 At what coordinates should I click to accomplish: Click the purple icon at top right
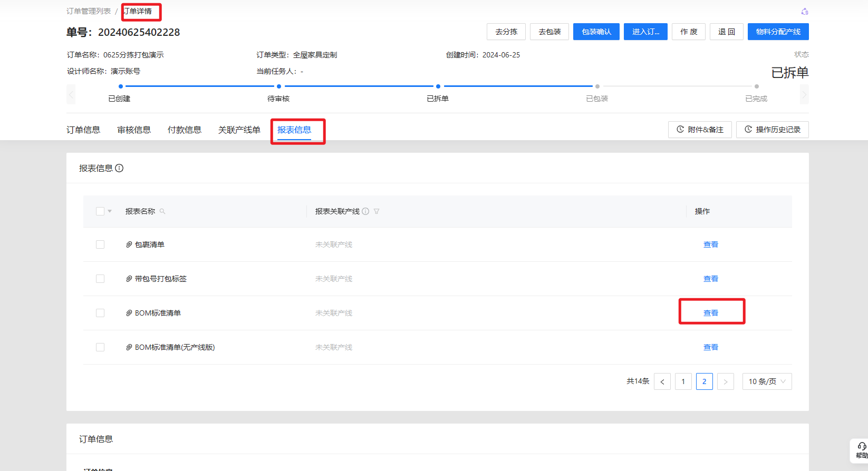[804, 12]
